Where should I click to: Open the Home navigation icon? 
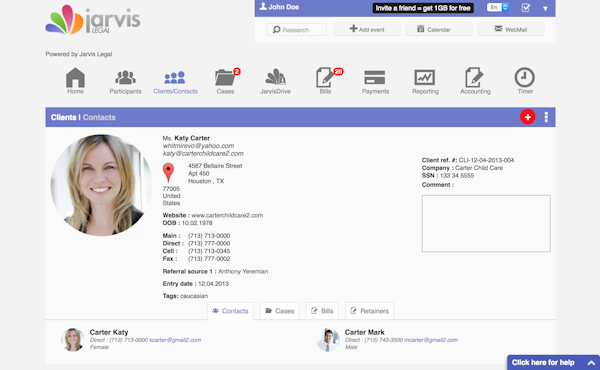[x=75, y=78]
